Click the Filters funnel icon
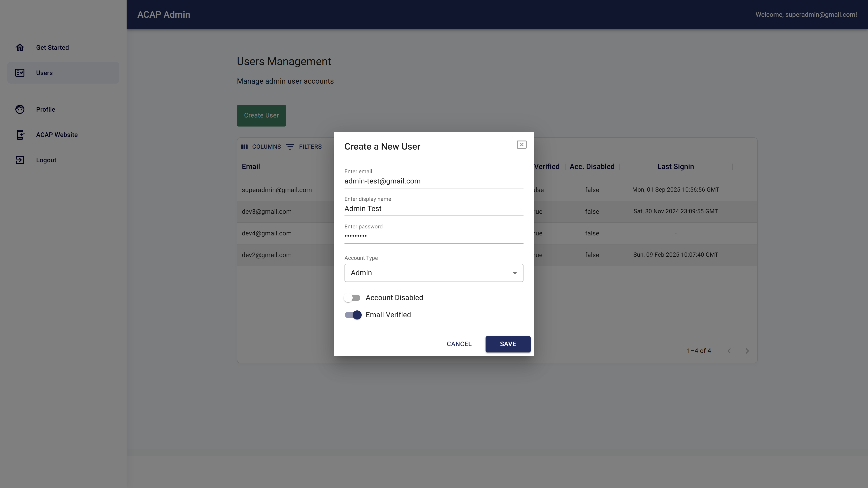This screenshot has height=488, width=868. (290, 147)
